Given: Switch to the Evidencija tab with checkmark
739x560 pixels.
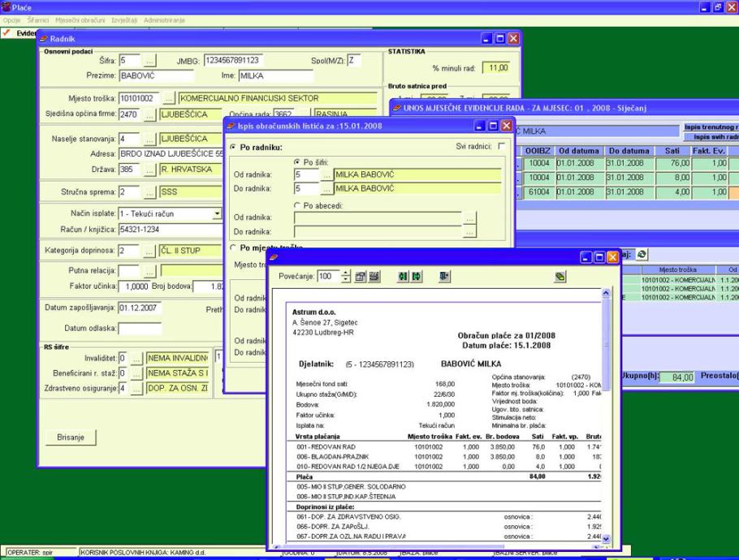Looking at the screenshot, I should (19, 33).
